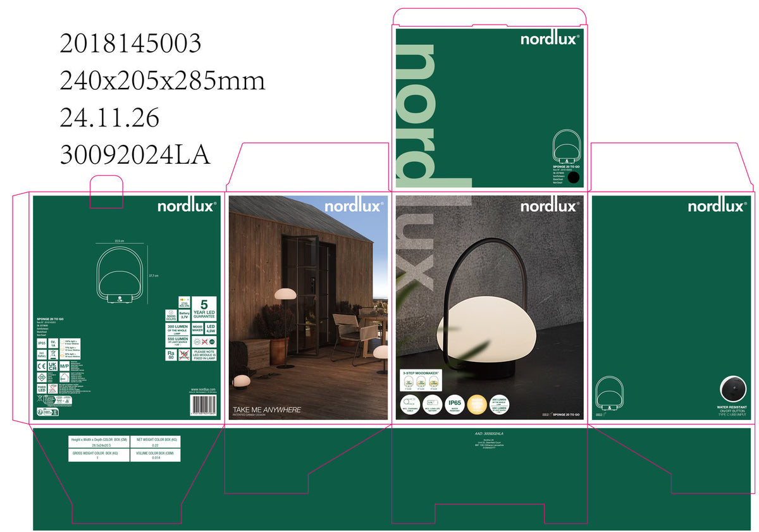759x532 pixels.
Task: Click the TAKE ME ANYWHERE slogan
Action: click(x=267, y=409)
